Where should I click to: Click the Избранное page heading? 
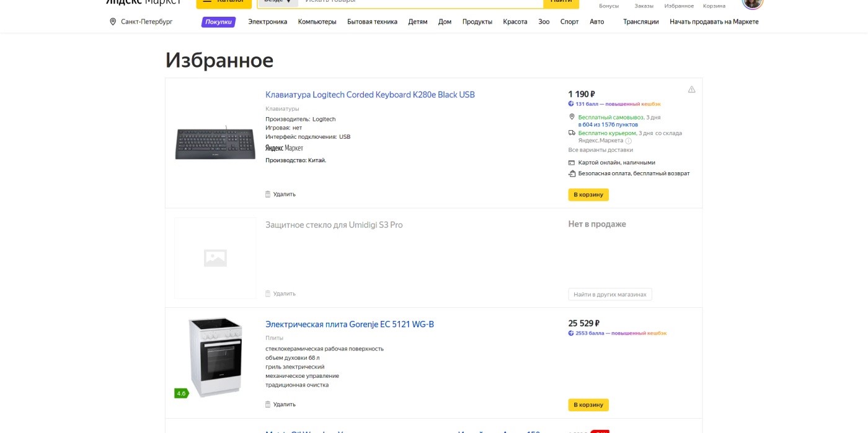[x=219, y=60]
